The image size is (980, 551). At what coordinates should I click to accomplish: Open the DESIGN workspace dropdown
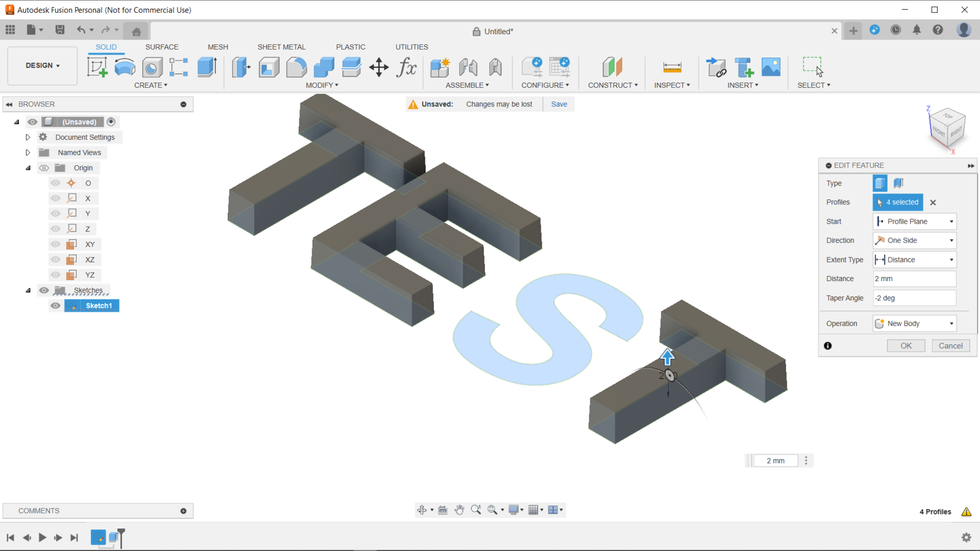pyautogui.click(x=42, y=66)
